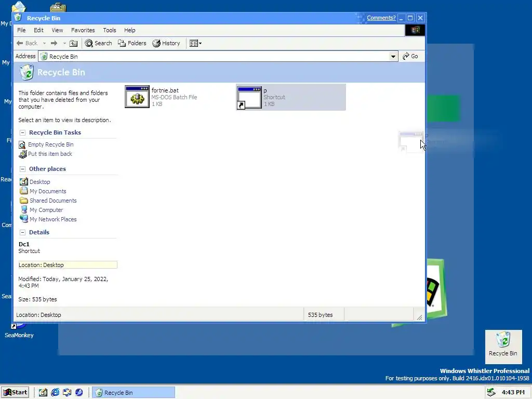Click the first quick launch icon next to Start
532x399 pixels.
click(43, 392)
